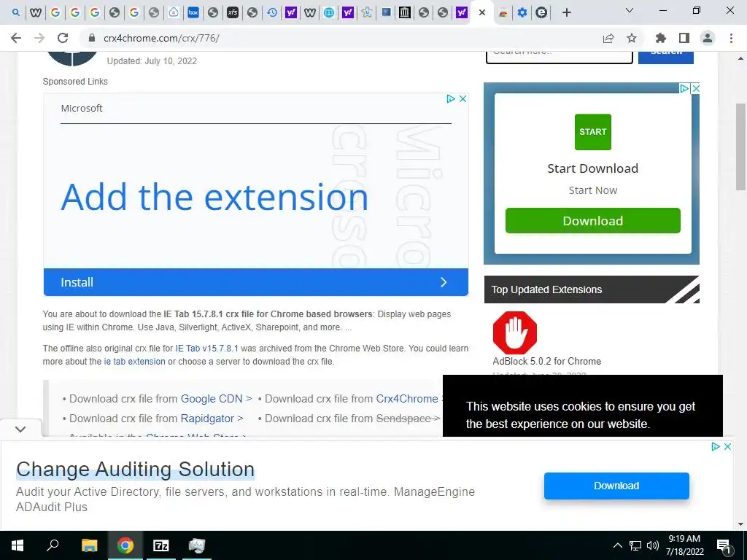The width and height of the screenshot is (747, 560).
Task: Open the volume control in tray
Action: [652, 545]
